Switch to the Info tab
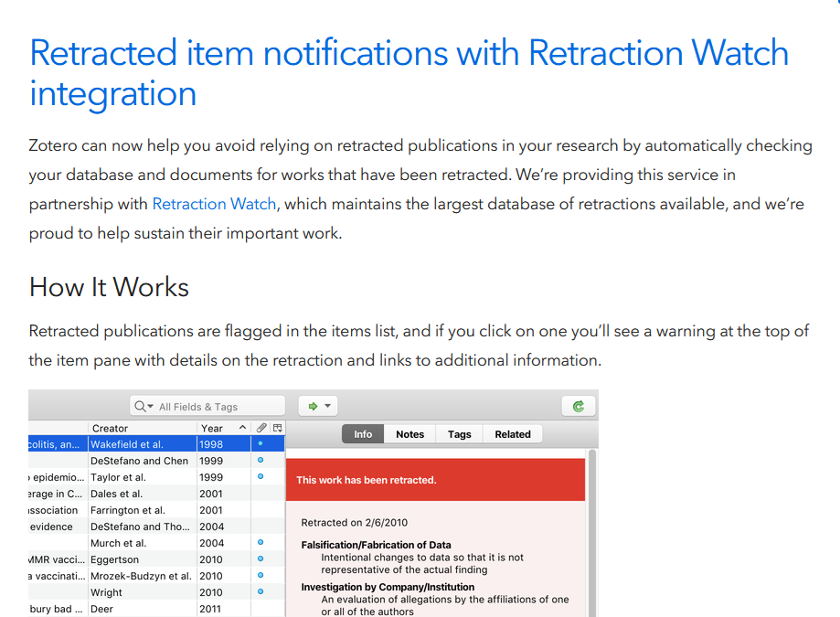 point(363,434)
